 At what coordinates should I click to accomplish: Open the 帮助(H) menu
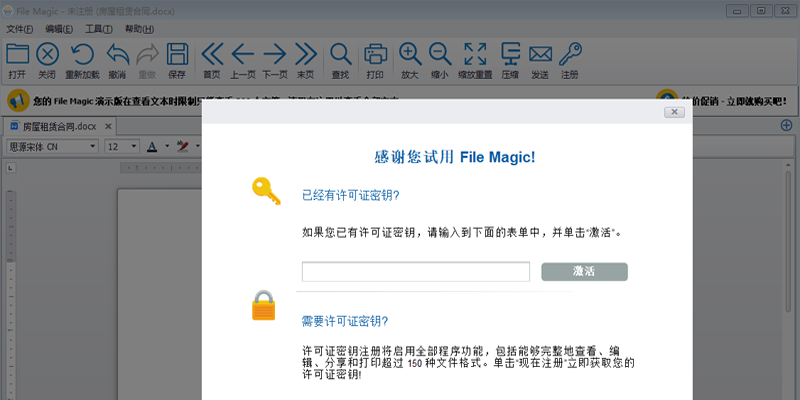click(139, 29)
